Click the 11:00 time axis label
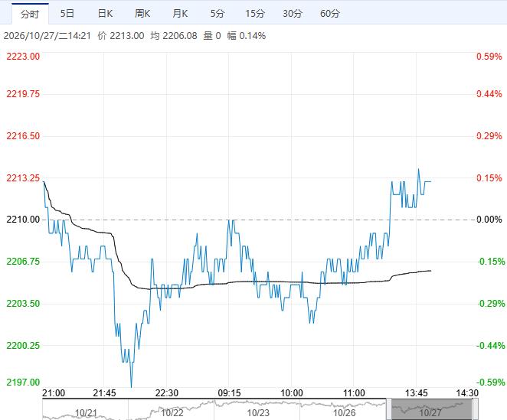Screen dimensions: 507x420 (x=354, y=393)
